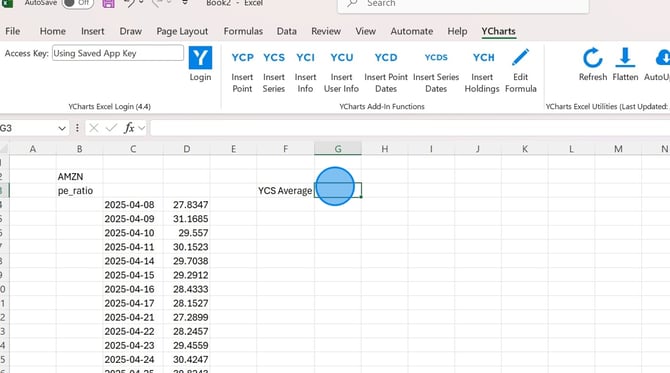670x373 pixels.
Task: Select cell containing pe_ratio
Action: coord(79,191)
